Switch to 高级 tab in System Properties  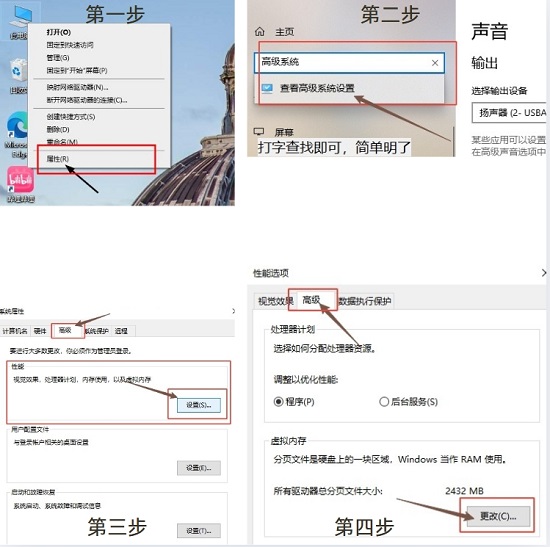click(x=65, y=330)
